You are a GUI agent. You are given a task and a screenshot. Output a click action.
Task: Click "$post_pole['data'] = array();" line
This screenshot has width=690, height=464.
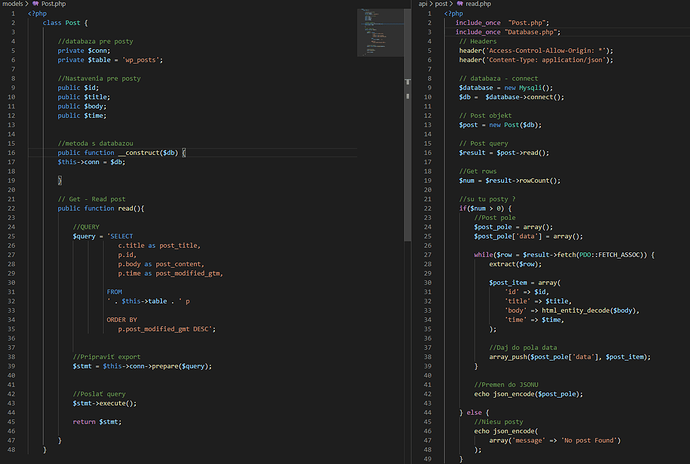(529, 236)
